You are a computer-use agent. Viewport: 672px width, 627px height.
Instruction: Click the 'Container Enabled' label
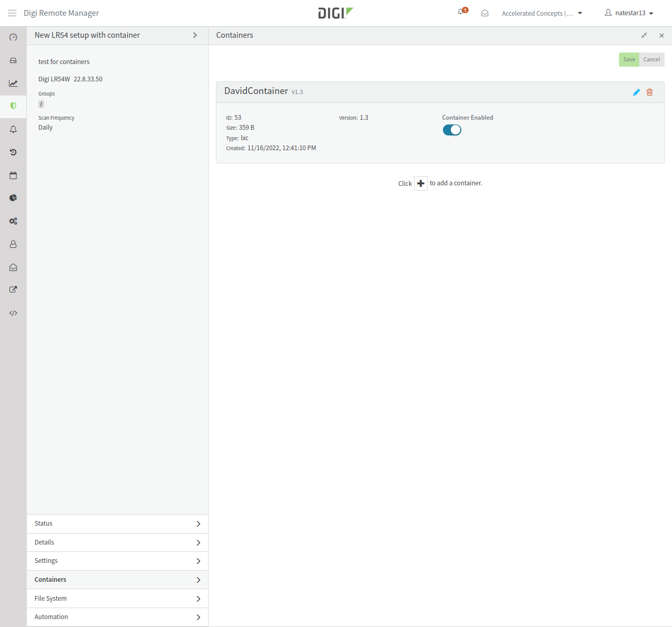click(x=468, y=118)
